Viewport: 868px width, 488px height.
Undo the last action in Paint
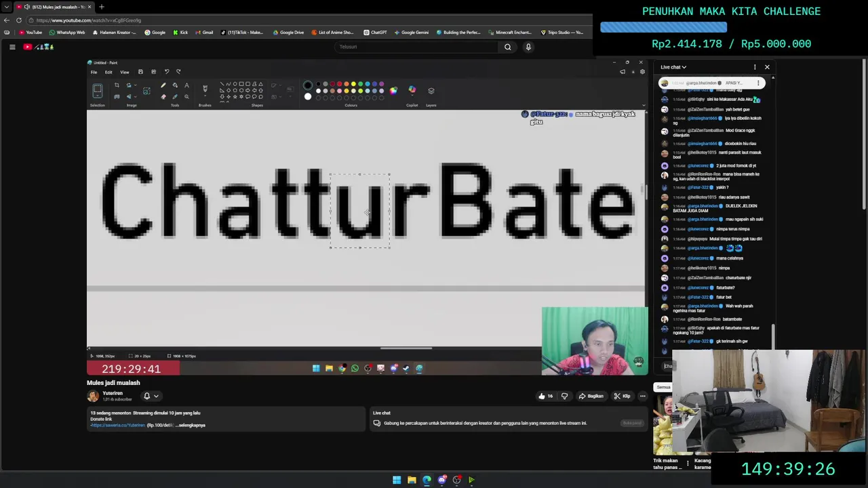tap(166, 72)
